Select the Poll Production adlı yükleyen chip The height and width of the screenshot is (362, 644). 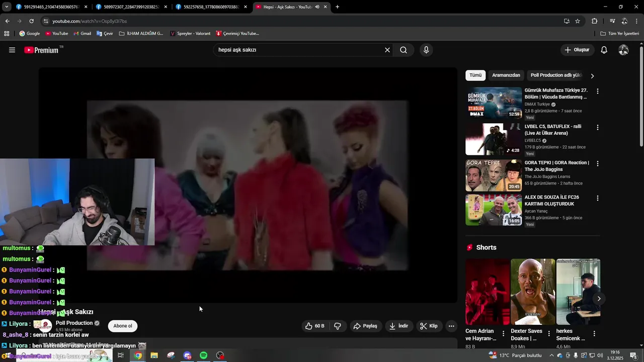[556, 75]
